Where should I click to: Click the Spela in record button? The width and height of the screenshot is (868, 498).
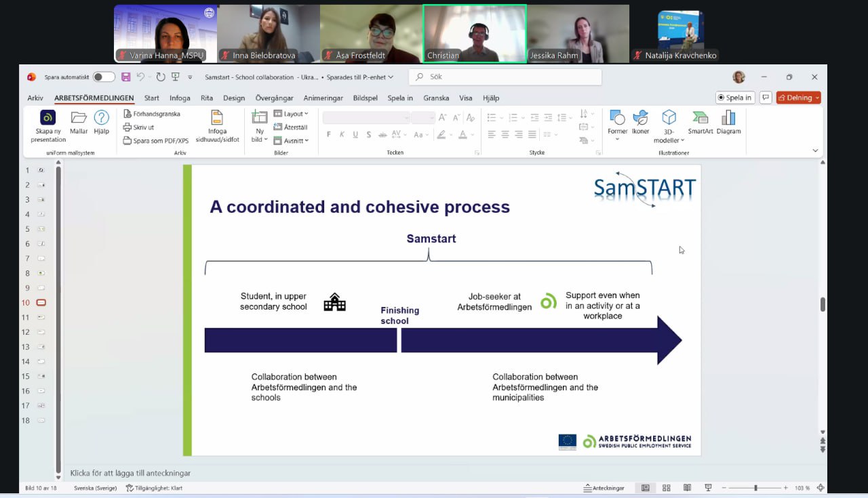(734, 98)
